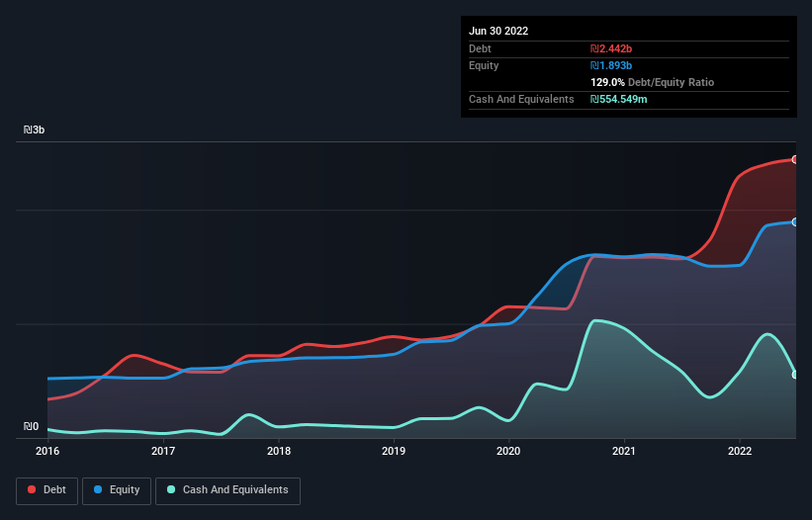Toggle the Cash And Equivalents legend button
The width and height of the screenshot is (812, 520).
227,490
